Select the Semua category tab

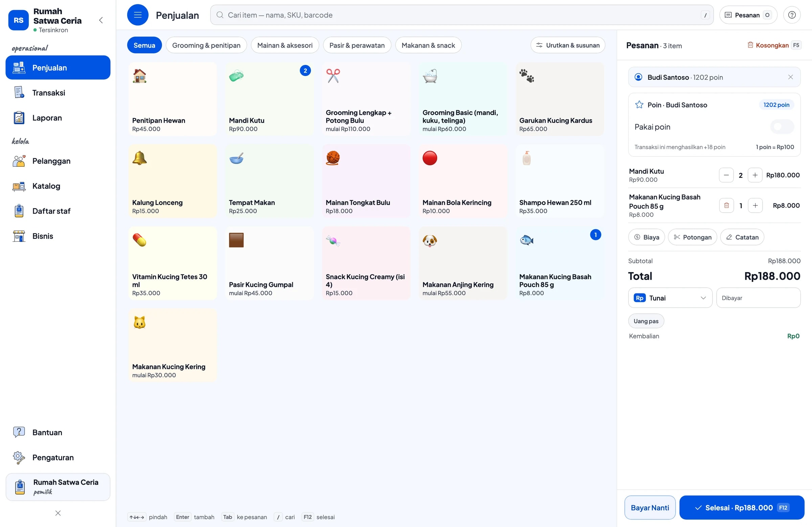pos(144,45)
